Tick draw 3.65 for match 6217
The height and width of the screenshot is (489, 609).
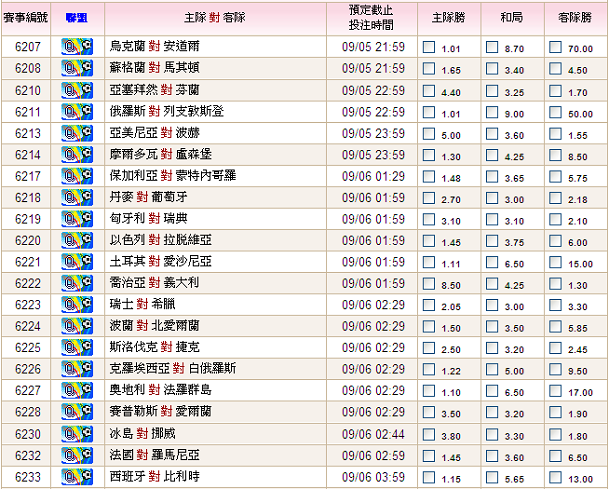click(x=492, y=176)
